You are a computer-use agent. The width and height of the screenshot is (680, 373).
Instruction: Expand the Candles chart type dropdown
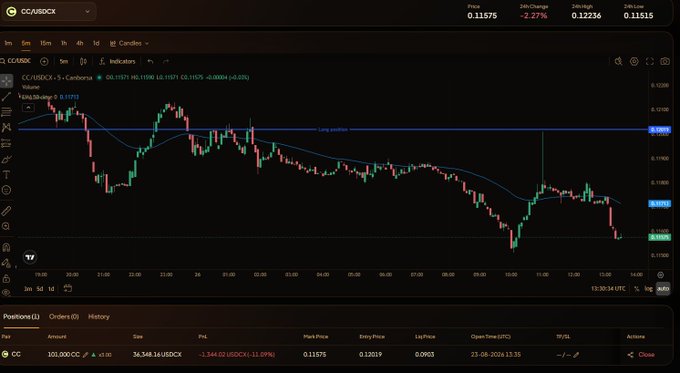(129, 43)
